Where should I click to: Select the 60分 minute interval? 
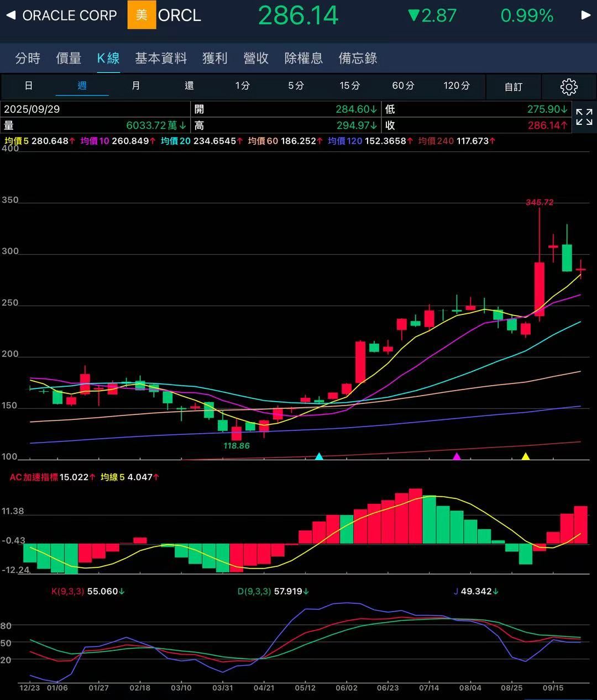403,86
